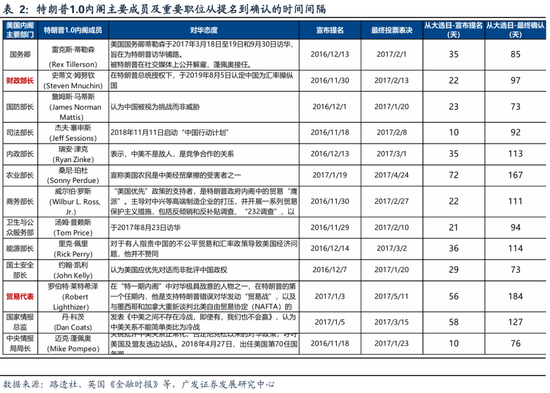Click the text 于2017年8月23日访华
This screenshot has height=393, width=550.
click(146, 227)
